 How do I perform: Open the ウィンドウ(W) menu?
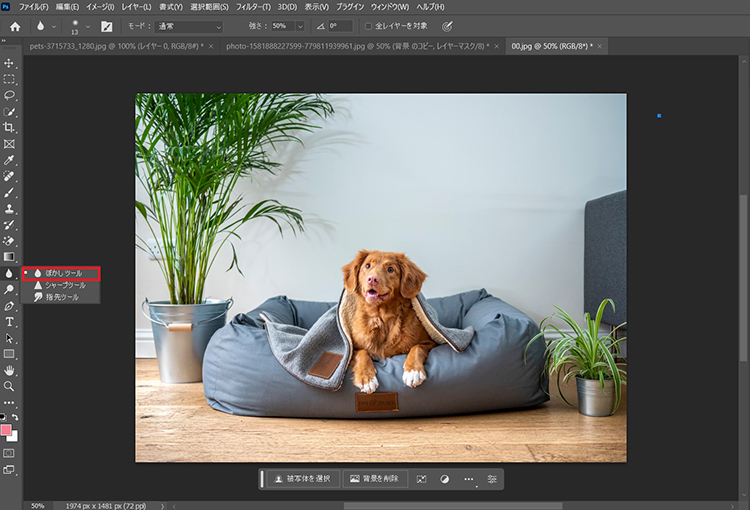coord(390,7)
